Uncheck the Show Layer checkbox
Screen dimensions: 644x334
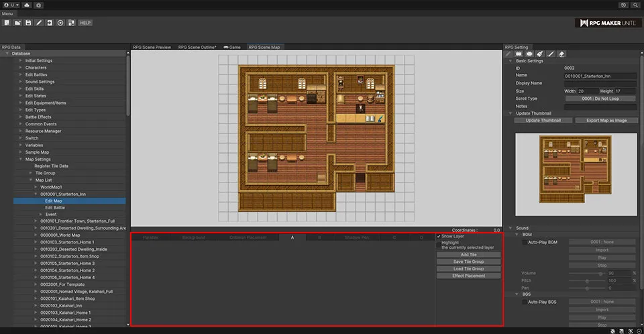click(439, 237)
